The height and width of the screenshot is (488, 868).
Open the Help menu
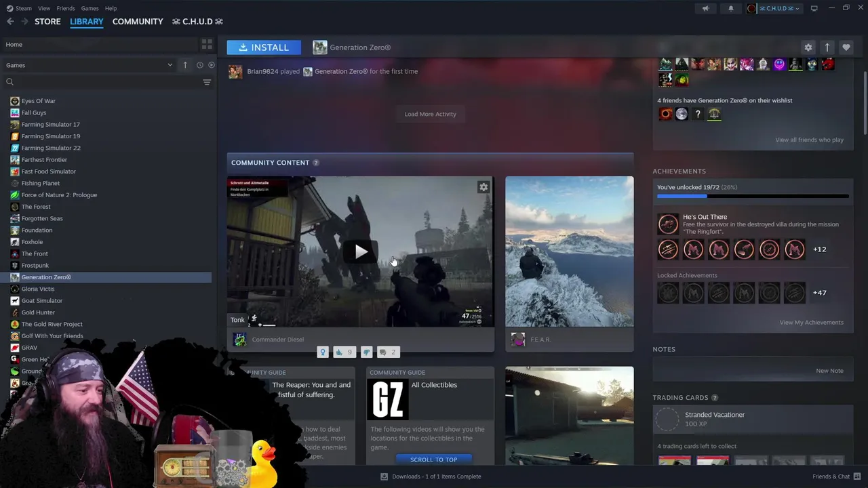pos(111,8)
